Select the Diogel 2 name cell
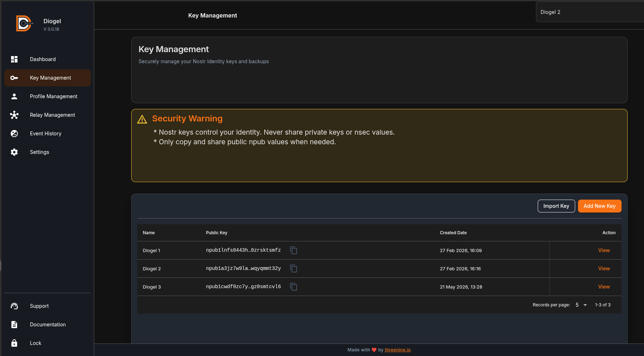644x356 pixels. [x=152, y=269]
